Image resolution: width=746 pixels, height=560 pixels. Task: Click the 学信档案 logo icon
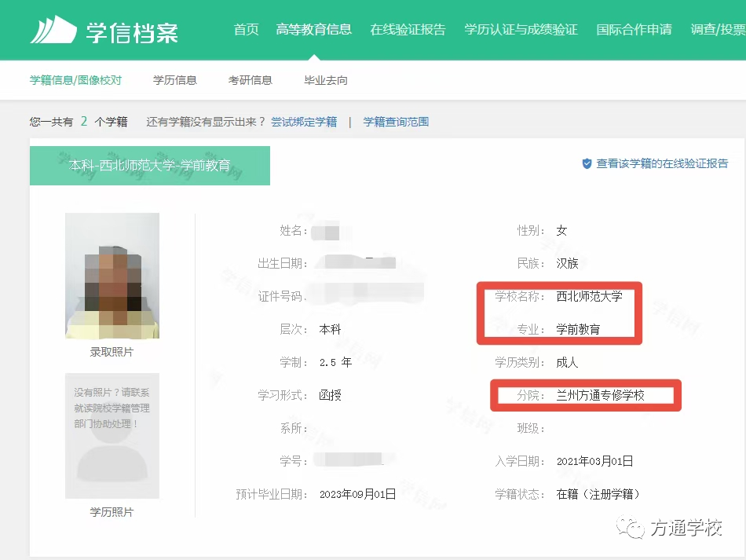pos(53,30)
